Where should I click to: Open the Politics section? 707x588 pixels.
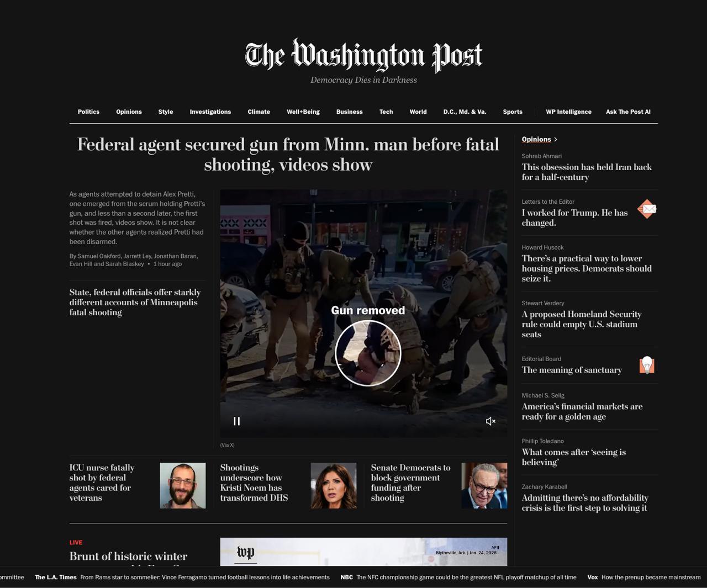pyautogui.click(x=88, y=112)
